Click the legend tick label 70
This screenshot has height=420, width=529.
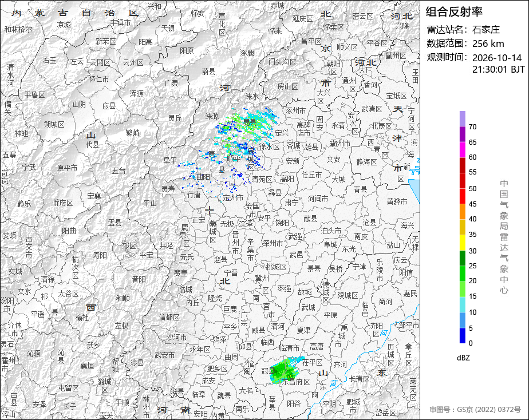coord(473,126)
